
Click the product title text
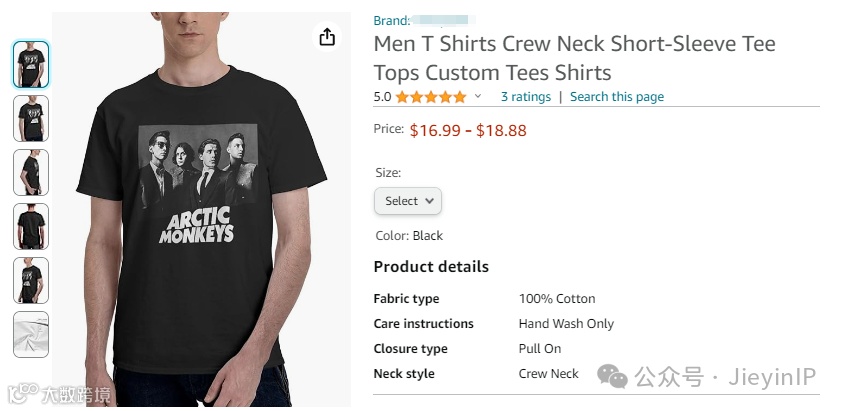(574, 58)
